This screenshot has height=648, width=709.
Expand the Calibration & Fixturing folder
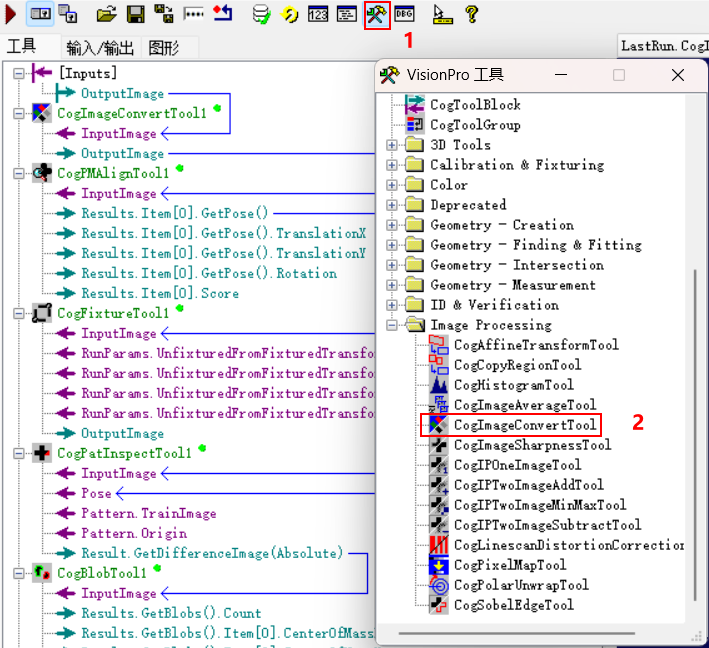(x=392, y=165)
